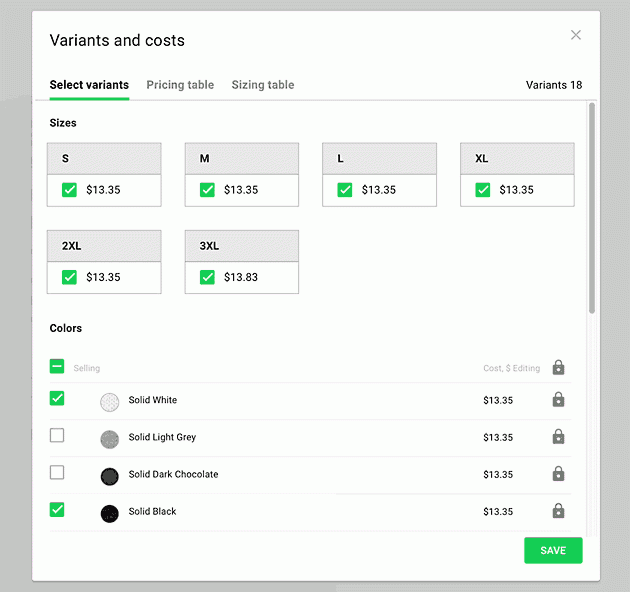Viewport: 630px width, 592px height.
Task: Click the Solid Dark Chocolate label
Action: (x=173, y=474)
